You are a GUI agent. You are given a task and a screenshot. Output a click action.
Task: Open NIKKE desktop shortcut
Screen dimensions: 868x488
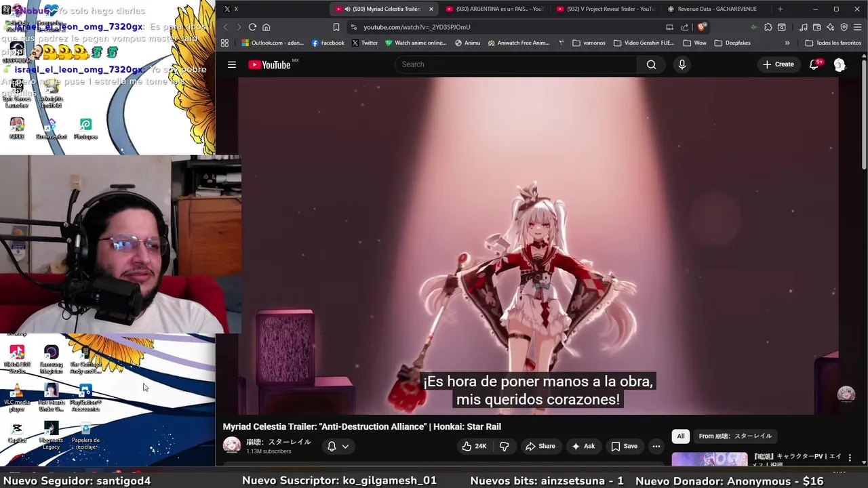tap(17, 129)
